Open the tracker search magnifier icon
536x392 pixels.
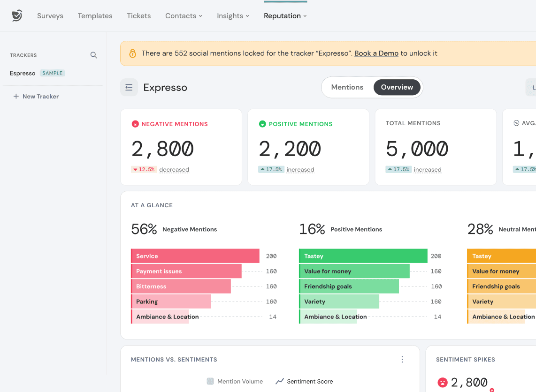pos(94,55)
